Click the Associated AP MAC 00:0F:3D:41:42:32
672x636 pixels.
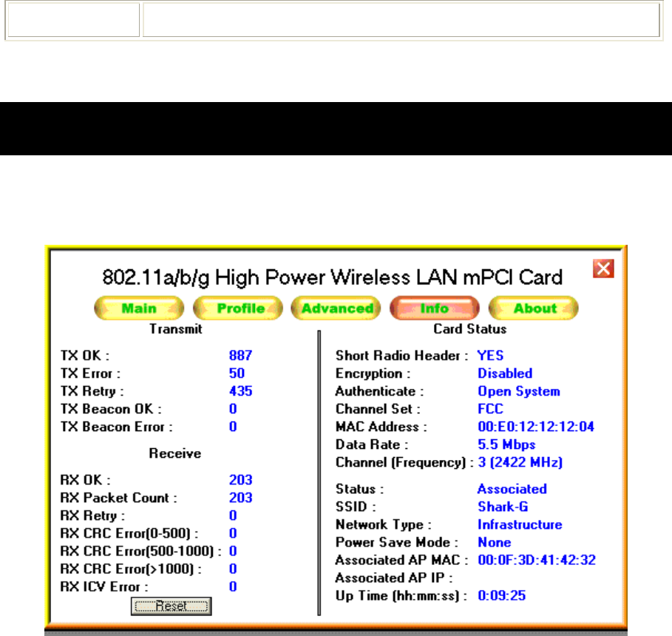(x=537, y=560)
